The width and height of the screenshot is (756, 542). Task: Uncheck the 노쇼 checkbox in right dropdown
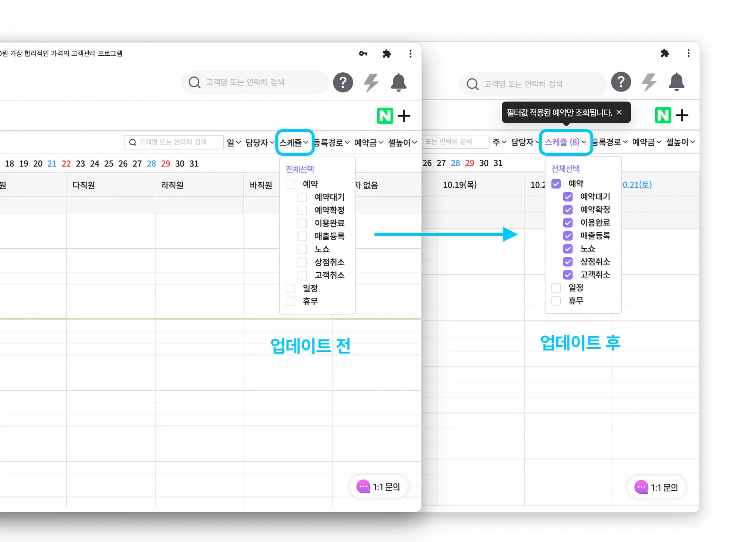point(568,249)
